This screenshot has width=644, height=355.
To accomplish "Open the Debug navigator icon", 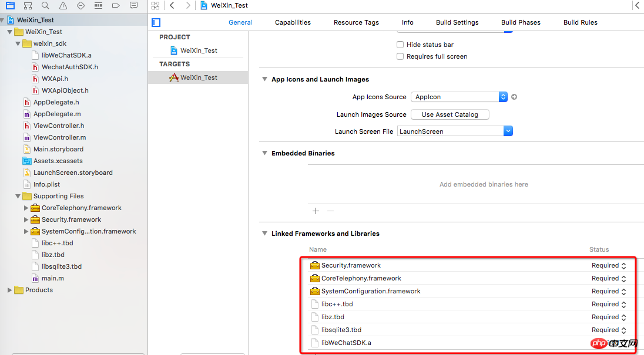I will click(x=98, y=6).
